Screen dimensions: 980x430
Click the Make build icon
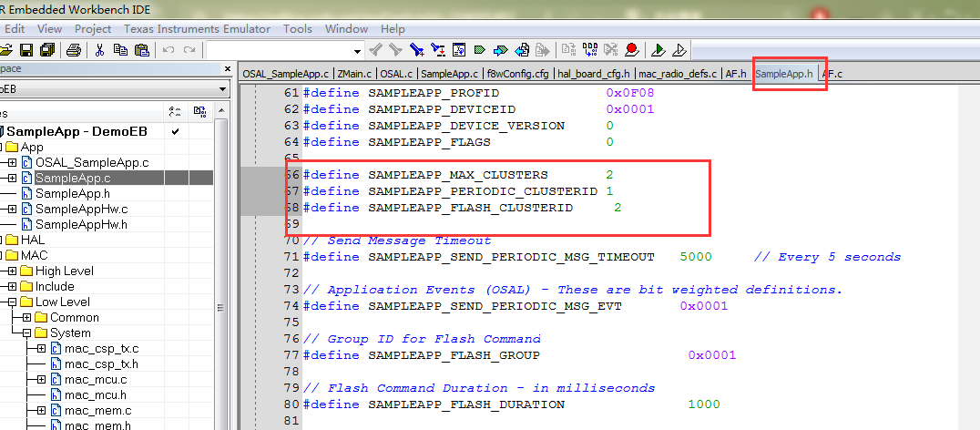pyautogui.click(x=590, y=50)
